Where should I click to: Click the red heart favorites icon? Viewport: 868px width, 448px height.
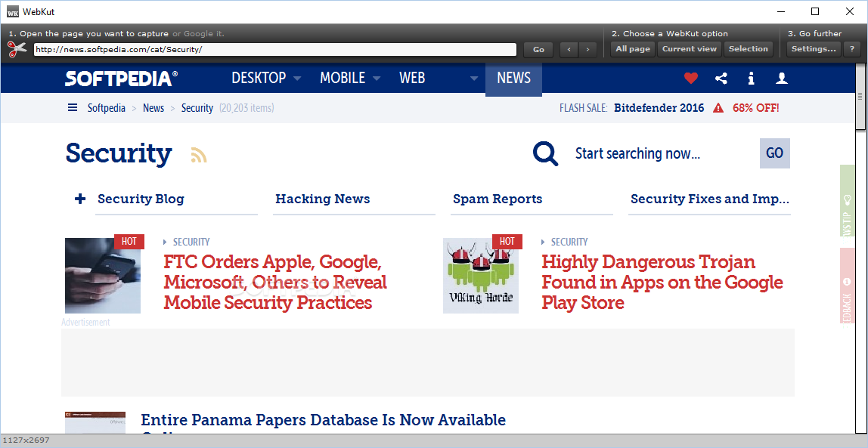(691, 79)
